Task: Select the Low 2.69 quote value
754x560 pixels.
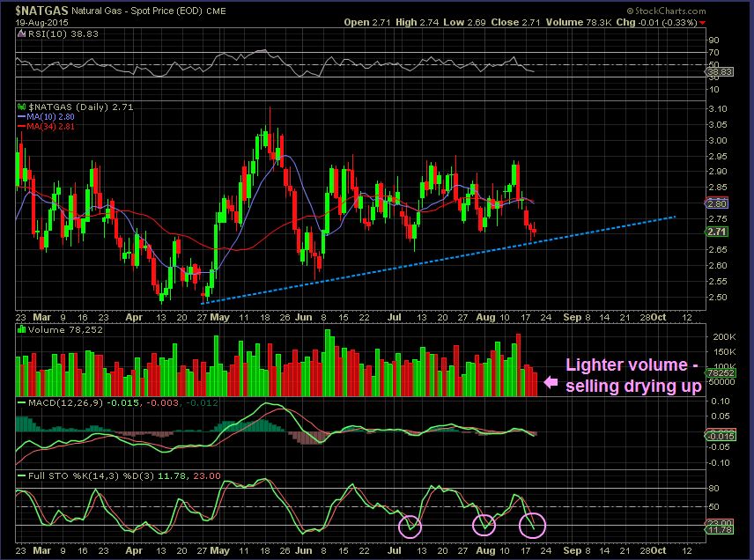Action: (x=464, y=22)
